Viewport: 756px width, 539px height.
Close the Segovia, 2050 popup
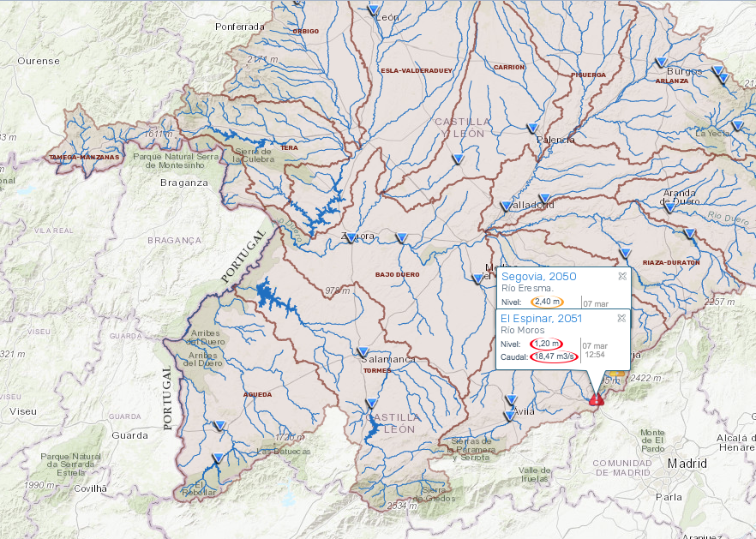tap(622, 276)
